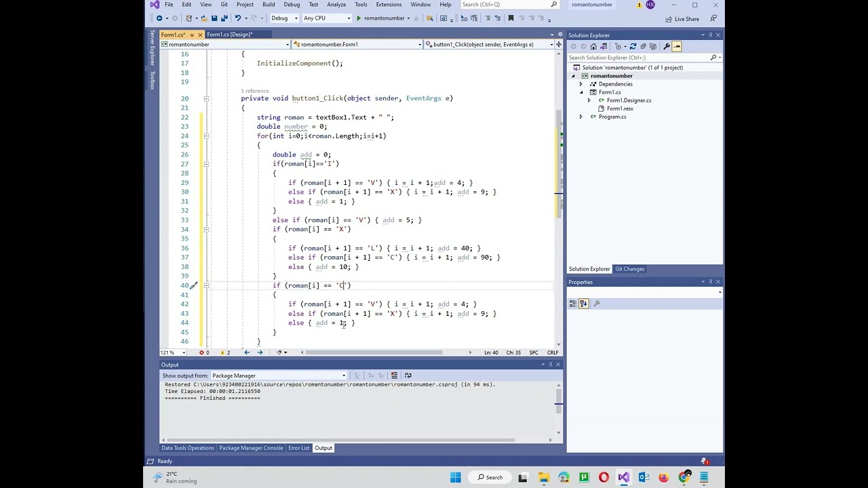Screen dimensions: 868x488
Task: Click the green Start debugging arrow
Action: point(359,18)
